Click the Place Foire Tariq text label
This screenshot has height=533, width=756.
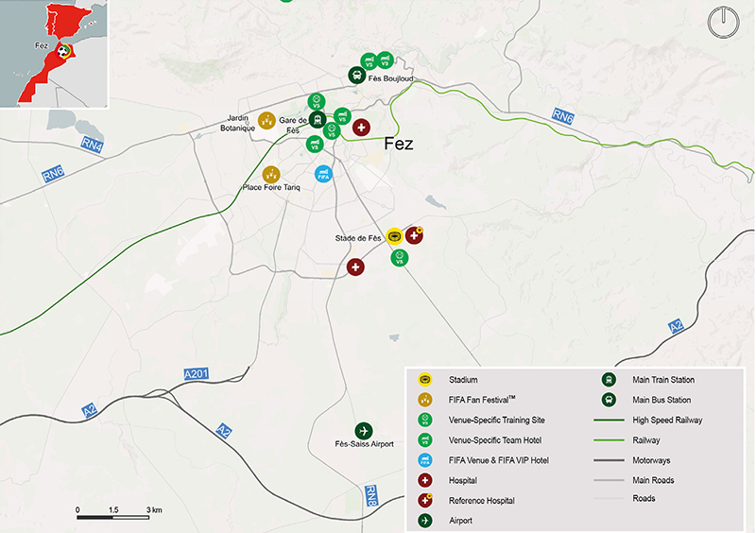[x=271, y=187]
